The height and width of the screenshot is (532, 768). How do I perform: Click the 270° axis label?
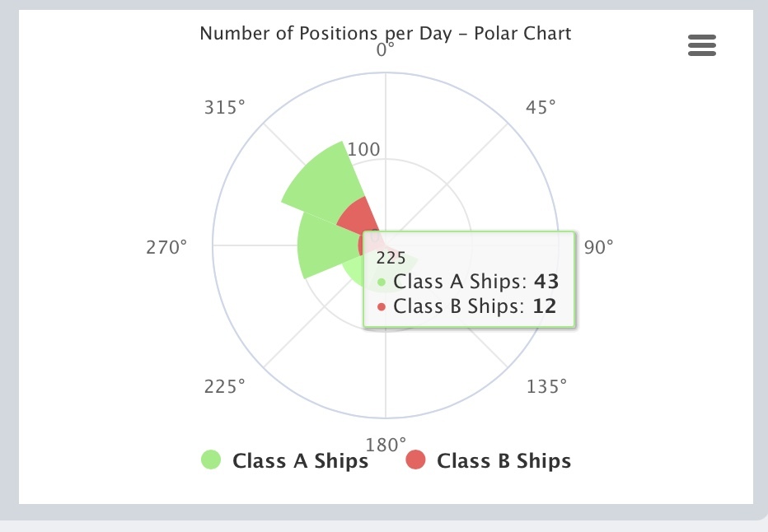(166, 247)
